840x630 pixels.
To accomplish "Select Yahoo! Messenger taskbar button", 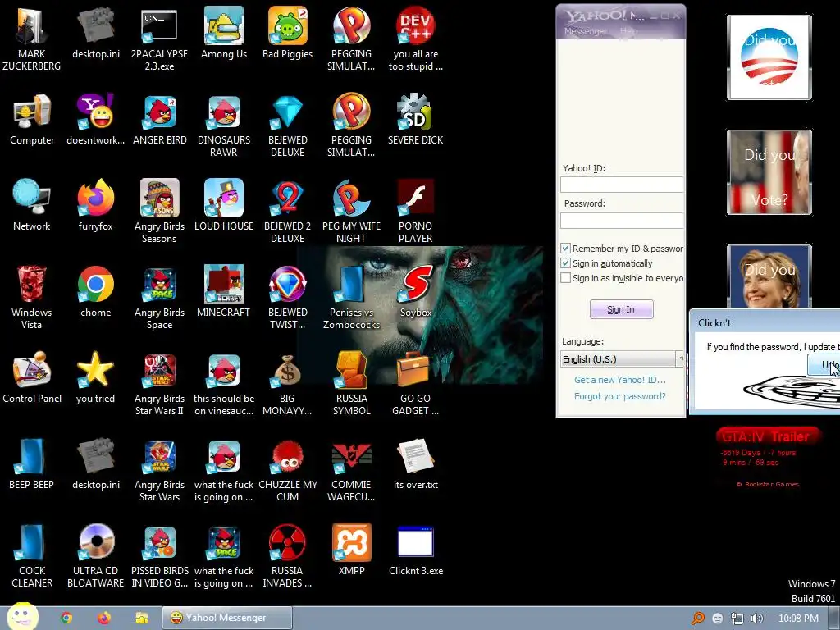I will pyautogui.click(x=227, y=618).
